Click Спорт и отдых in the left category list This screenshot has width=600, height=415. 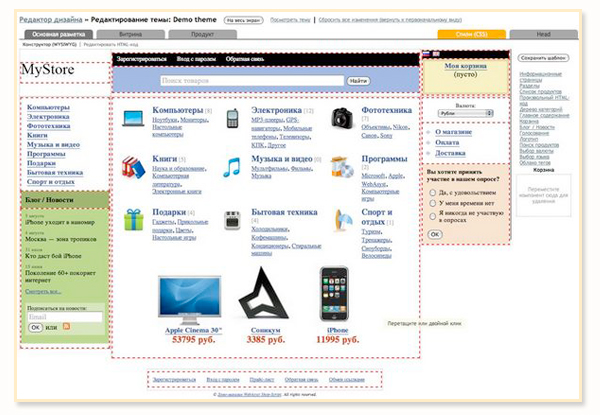[x=51, y=182]
